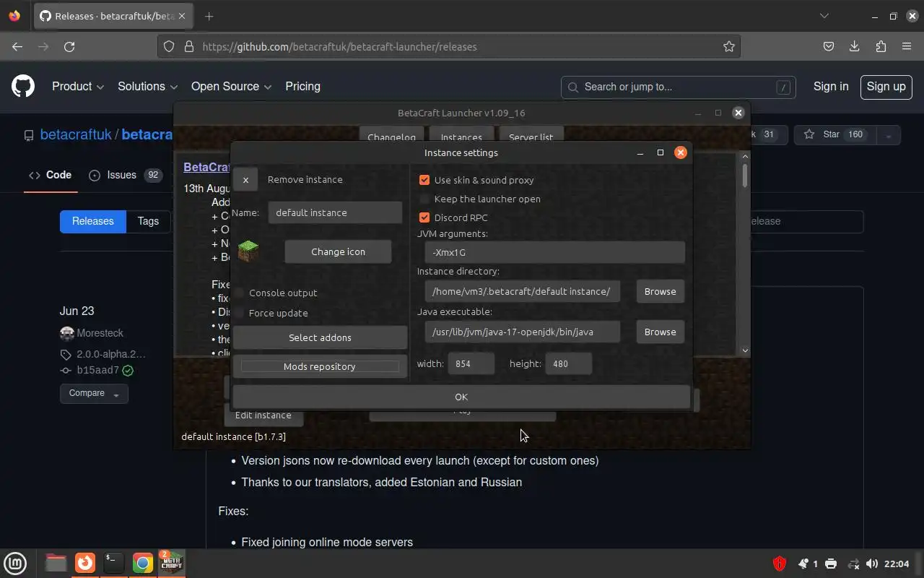Click the green verified commit check icon
The height and width of the screenshot is (578, 924).
pyautogui.click(x=128, y=370)
